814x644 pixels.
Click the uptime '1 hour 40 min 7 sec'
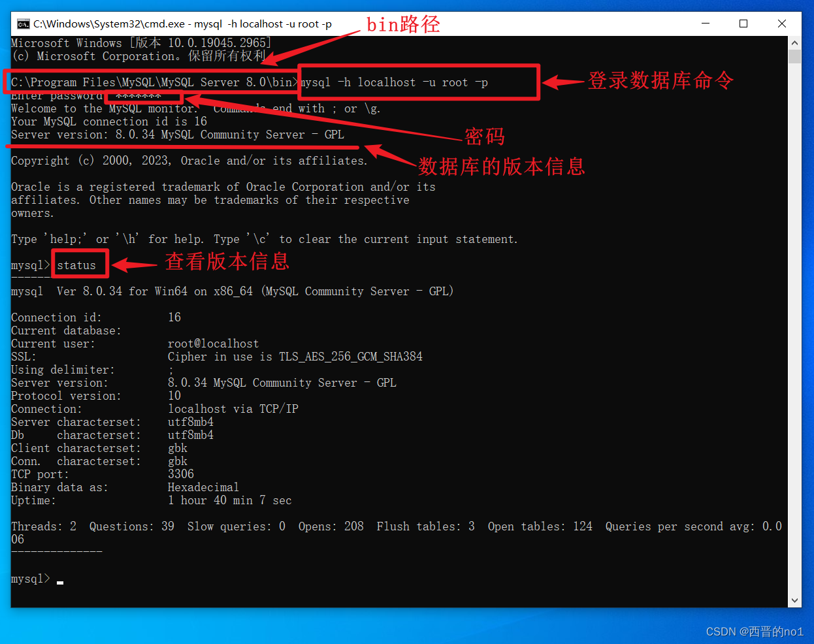coord(230,500)
